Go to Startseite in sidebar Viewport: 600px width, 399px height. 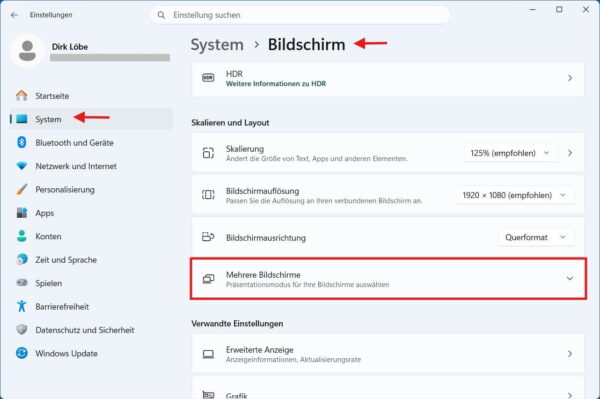(91, 96)
